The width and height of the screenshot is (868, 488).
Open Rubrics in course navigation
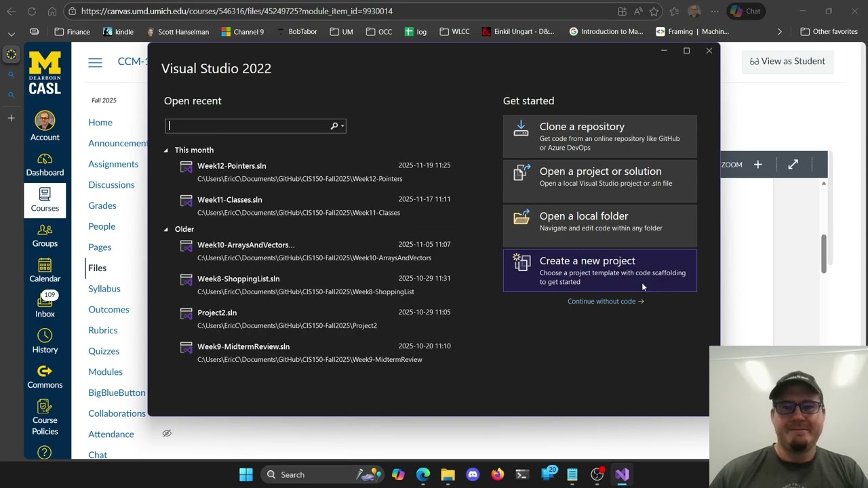tap(103, 330)
